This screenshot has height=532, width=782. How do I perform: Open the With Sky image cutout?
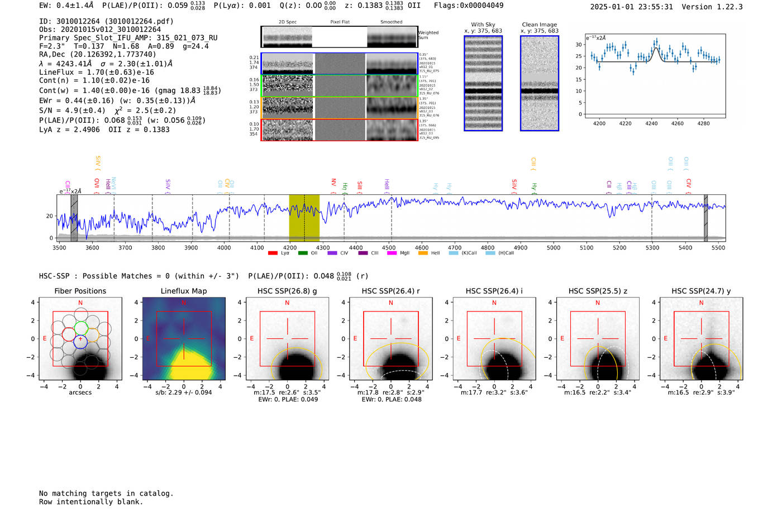483,83
